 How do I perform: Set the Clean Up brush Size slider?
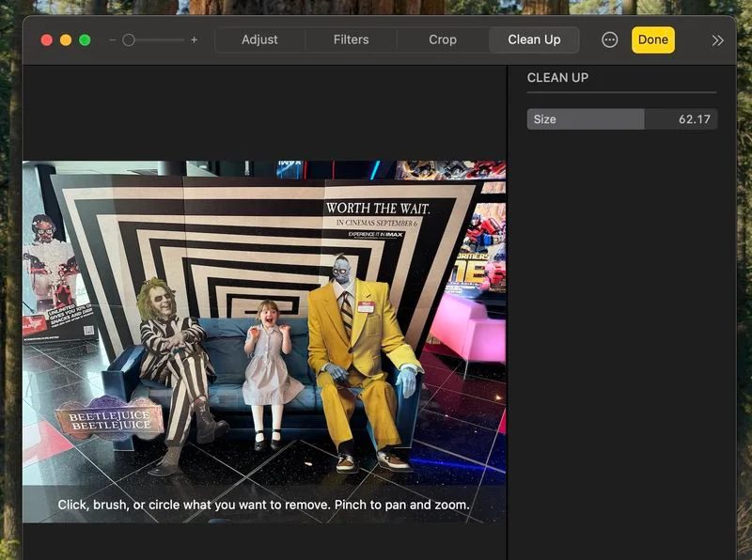(622, 119)
